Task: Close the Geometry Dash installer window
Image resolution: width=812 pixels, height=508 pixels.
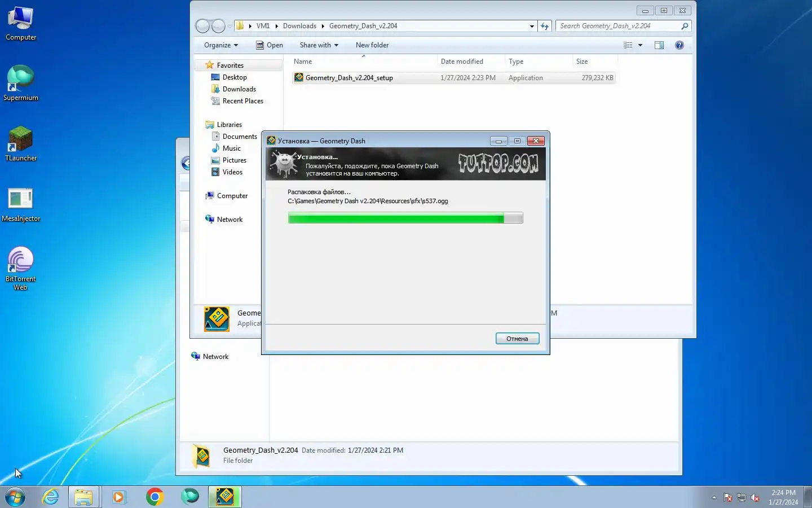Action: point(536,141)
